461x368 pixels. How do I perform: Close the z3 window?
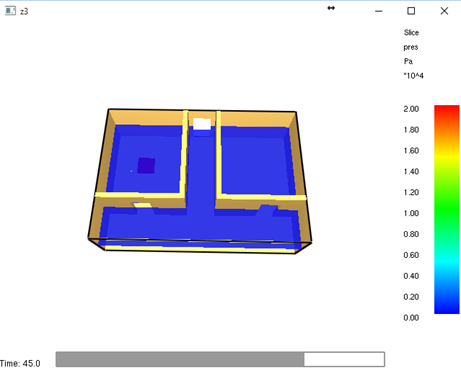pos(444,11)
